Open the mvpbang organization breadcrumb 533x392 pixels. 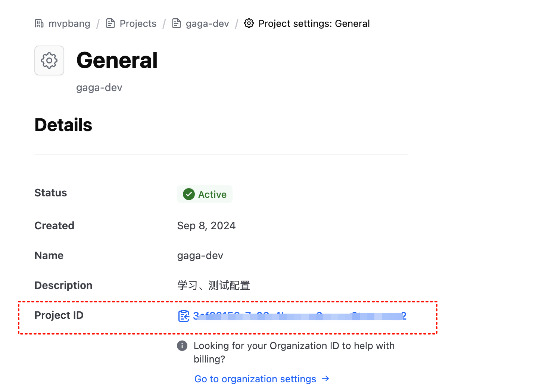tap(69, 24)
